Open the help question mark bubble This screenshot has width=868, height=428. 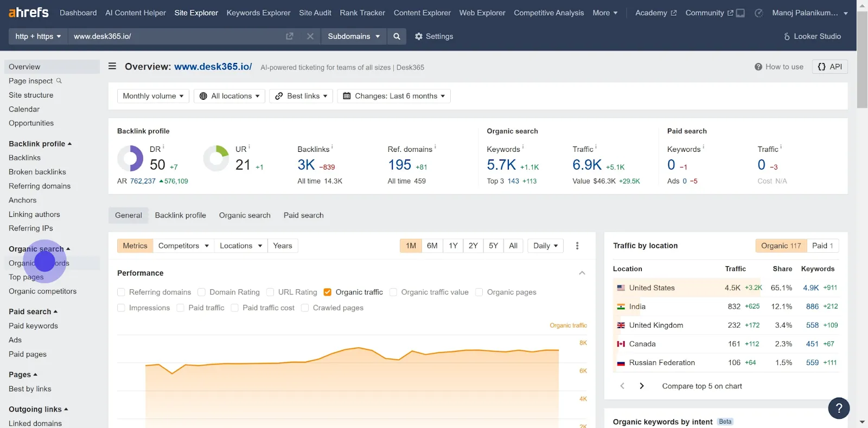pos(839,408)
